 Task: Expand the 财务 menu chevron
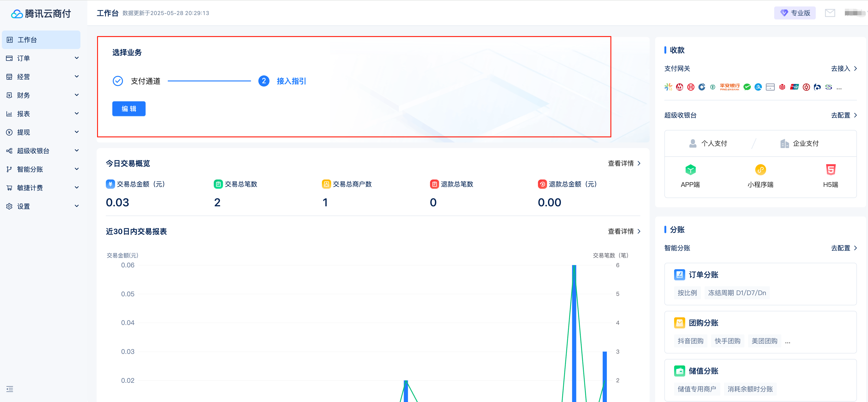click(x=76, y=95)
